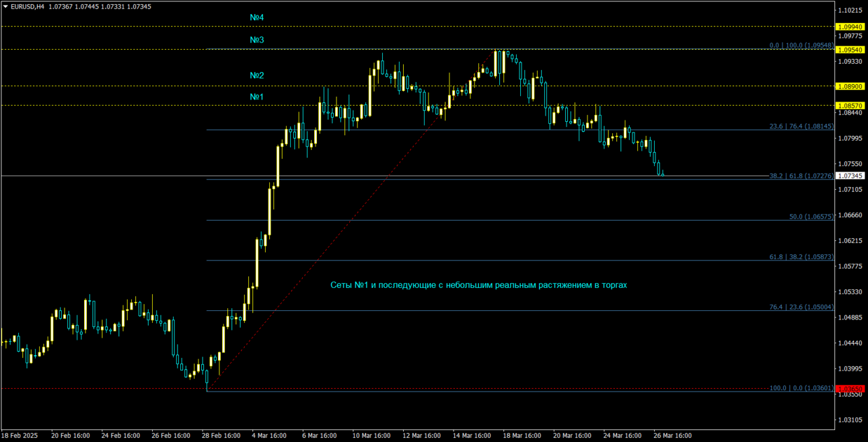The image size is (868, 442).
Task: Click 1.08440 on the price axis
Action: coord(851,113)
